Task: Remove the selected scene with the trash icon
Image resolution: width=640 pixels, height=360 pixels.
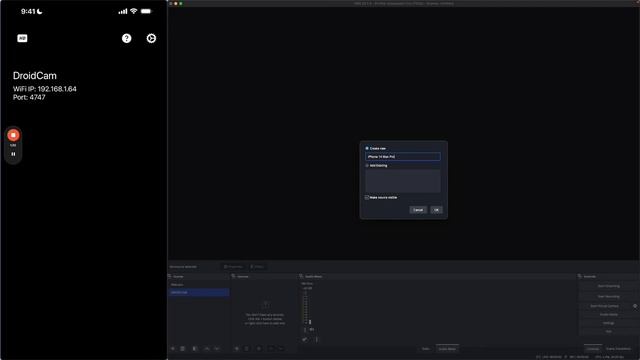Action: tap(183, 349)
